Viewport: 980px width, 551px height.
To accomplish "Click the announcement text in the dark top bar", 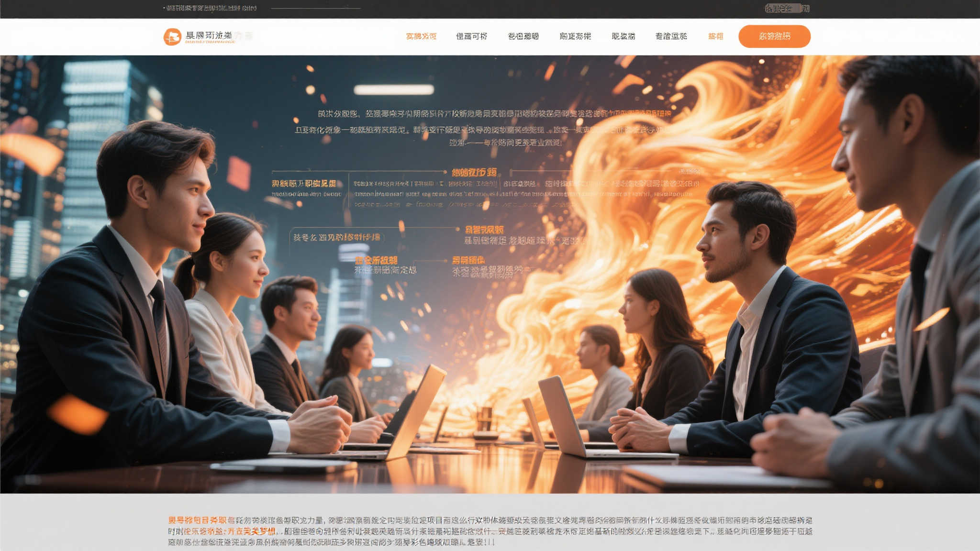I will point(211,8).
